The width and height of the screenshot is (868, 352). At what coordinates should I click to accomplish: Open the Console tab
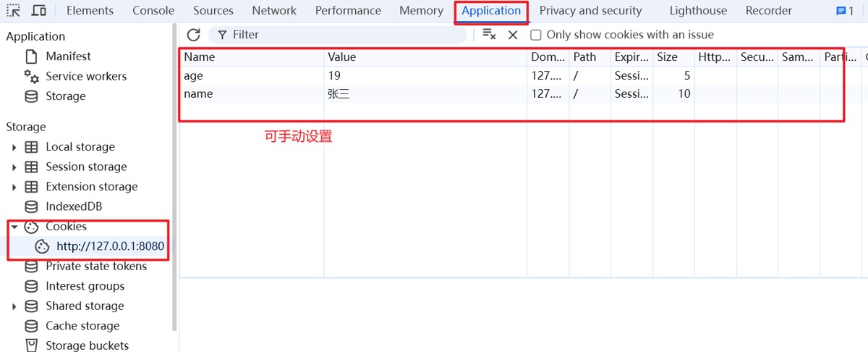coord(153,11)
